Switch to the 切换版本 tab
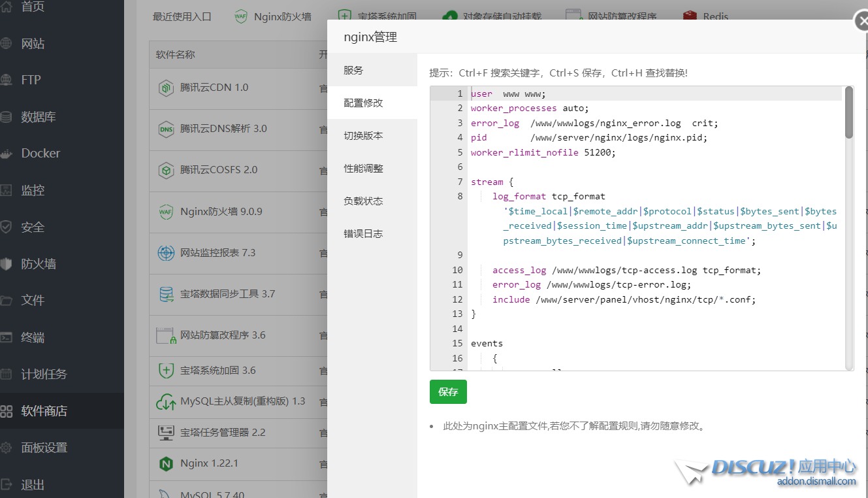The height and width of the screenshot is (498, 868). (x=363, y=136)
